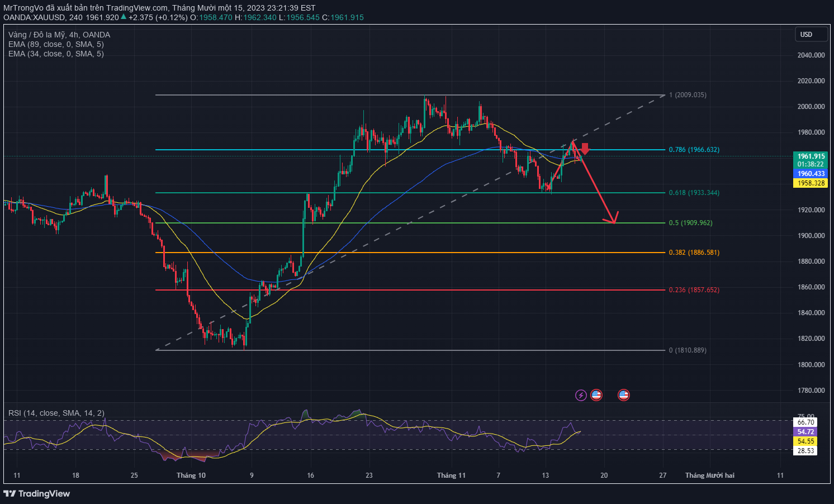Click the RSI upper band tag 66.70
Image resolution: width=834 pixels, height=504 pixels.
pos(805,422)
